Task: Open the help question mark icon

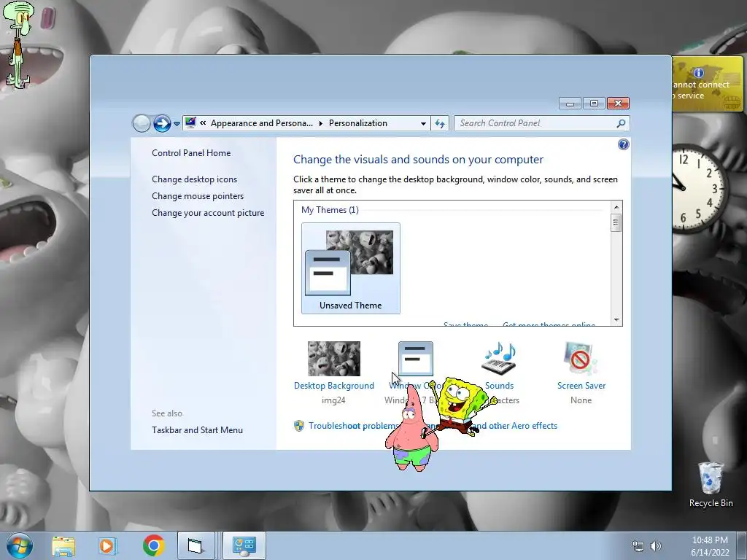Action: click(623, 144)
